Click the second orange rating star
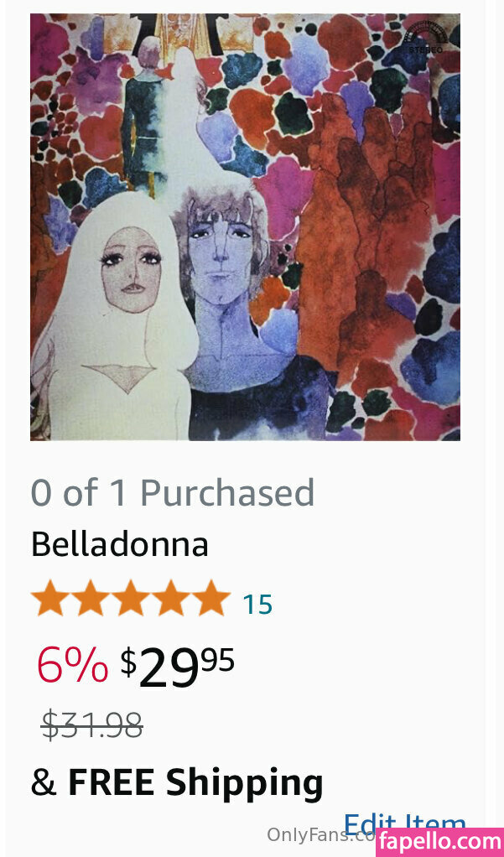The height and width of the screenshot is (857, 504). tap(90, 599)
